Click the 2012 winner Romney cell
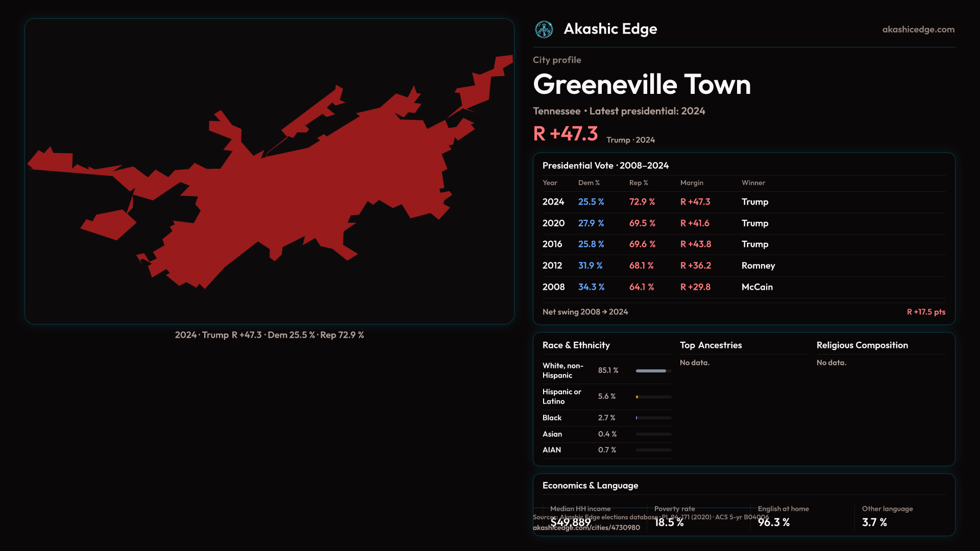The image size is (980, 551). (758, 266)
